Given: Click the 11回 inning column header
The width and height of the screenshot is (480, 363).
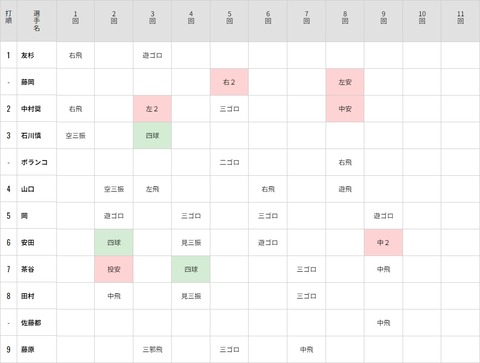Looking at the screenshot, I should point(461,17).
